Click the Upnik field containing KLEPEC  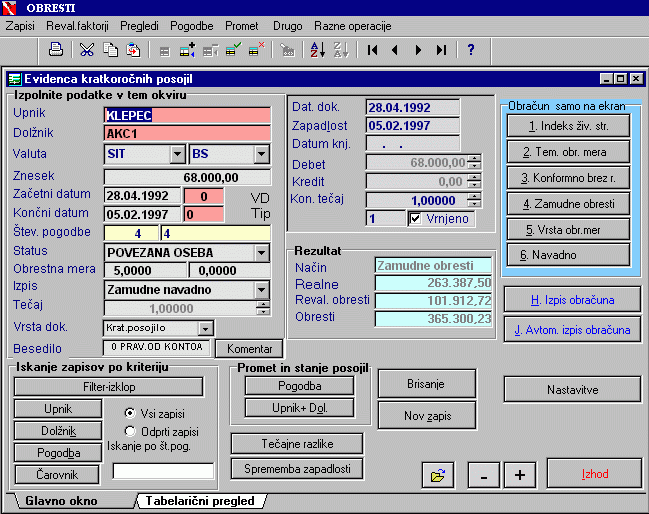pos(187,115)
